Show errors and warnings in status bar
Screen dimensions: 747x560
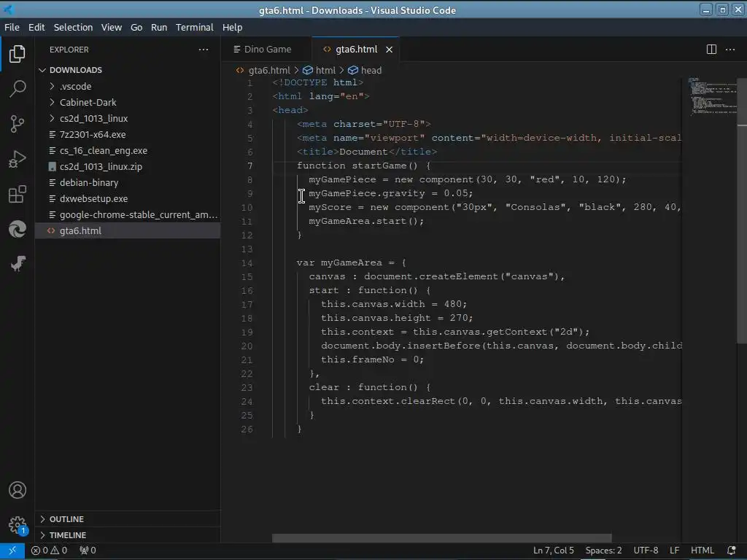coord(49,551)
